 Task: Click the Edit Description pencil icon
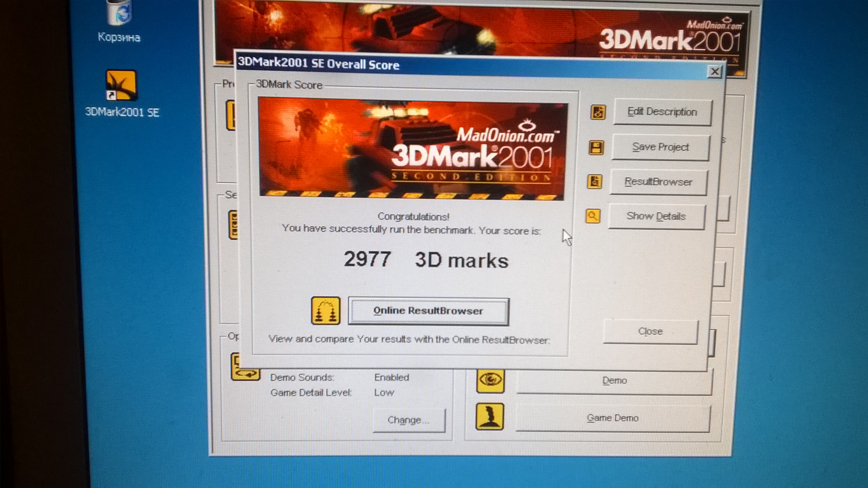click(x=598, y=113)
